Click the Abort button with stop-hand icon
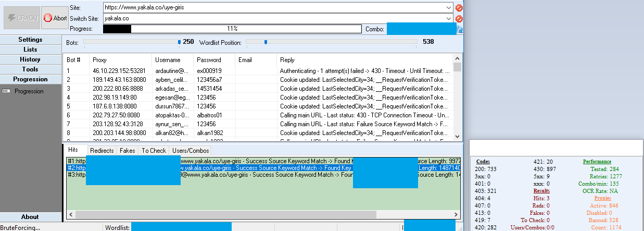644x231 pixels. pyautogui.click(x=55, y=18)
